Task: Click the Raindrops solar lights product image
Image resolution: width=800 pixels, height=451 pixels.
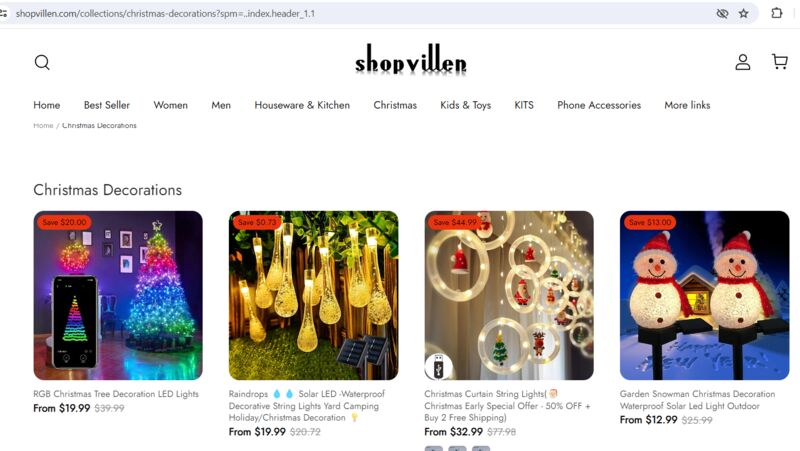Action: [x=313, y=295]
